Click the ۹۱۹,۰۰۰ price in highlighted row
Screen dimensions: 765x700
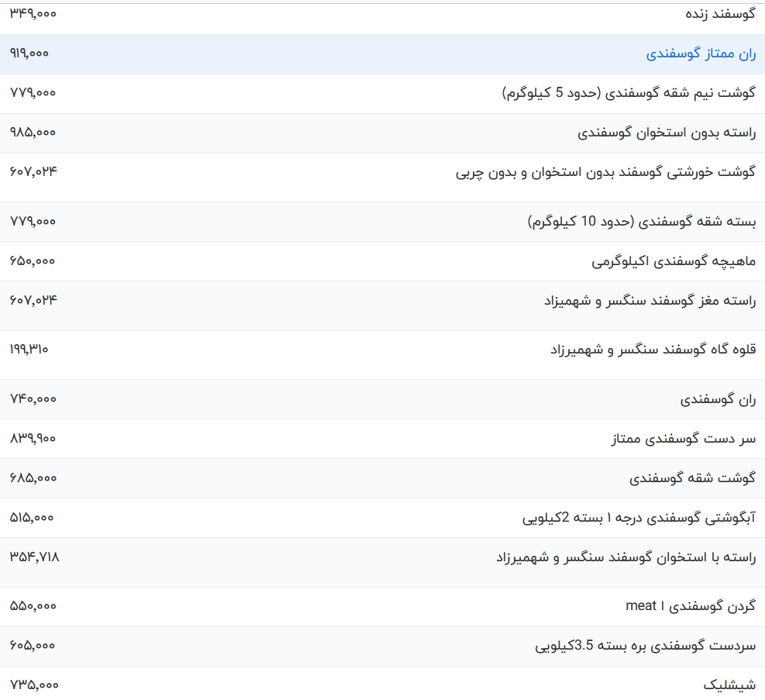[29, 53]
